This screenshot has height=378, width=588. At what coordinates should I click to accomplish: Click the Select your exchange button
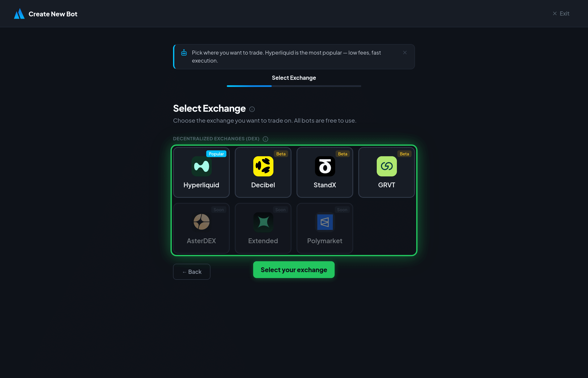click(x=294, y=270)
